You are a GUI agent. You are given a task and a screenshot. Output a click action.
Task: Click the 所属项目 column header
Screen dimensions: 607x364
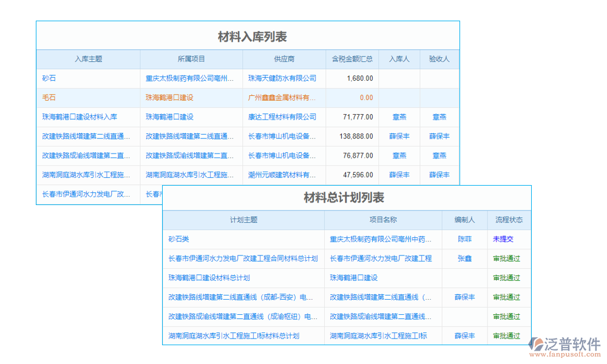[190, 59]
